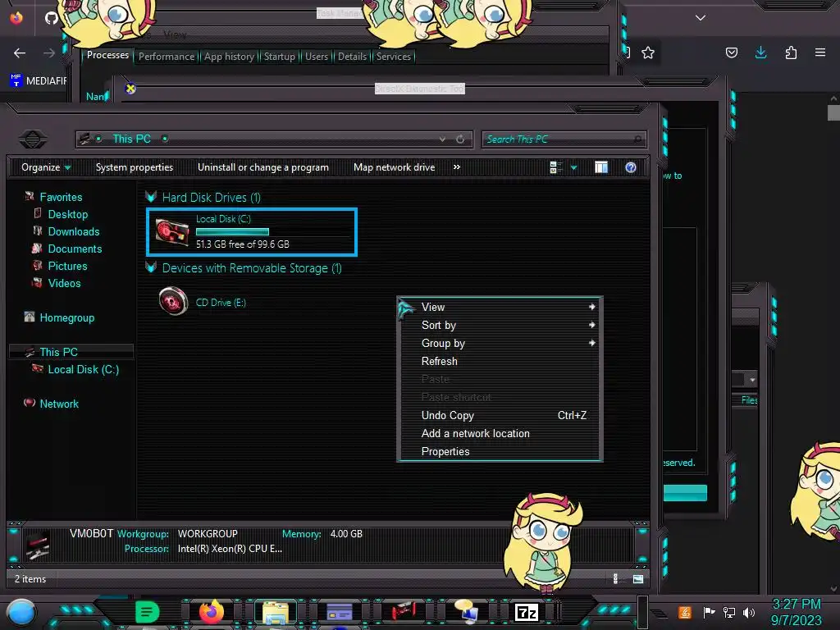
Task: Open Properties from context menu
Action: pos(500,452)
